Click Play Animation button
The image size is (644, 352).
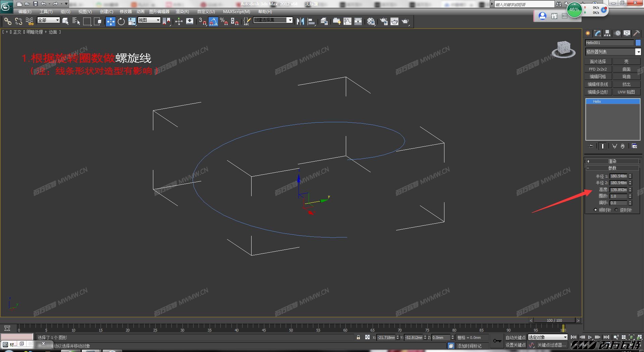click(x=590, y=337)
